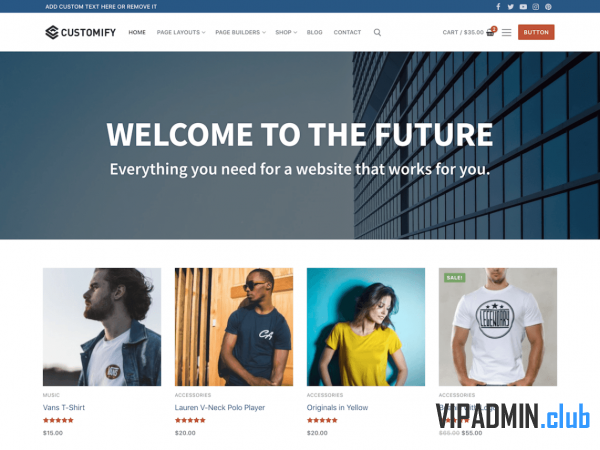Open the shopping cart basket icon

click(490, 32)
